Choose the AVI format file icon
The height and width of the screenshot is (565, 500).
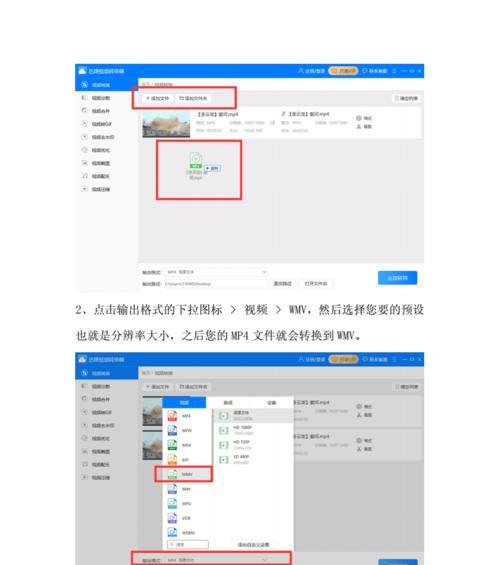pos(173,460)
